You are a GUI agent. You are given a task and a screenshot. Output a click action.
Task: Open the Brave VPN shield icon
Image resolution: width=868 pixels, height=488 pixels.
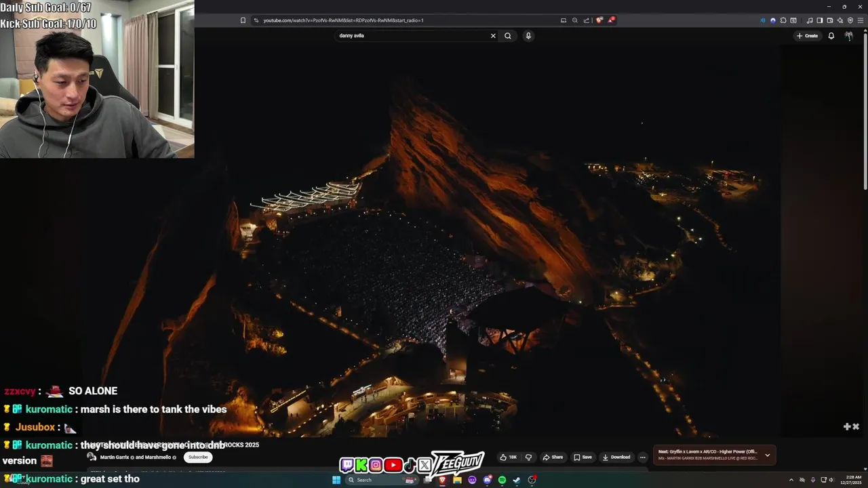pyautogui.click(x=851, y=20)
